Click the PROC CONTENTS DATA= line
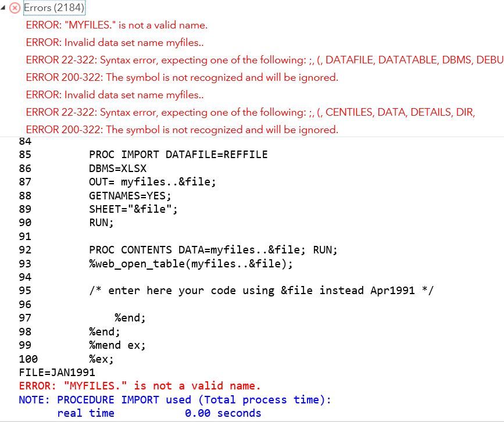Screen dimensions: 504x422 tap(213, 250)
